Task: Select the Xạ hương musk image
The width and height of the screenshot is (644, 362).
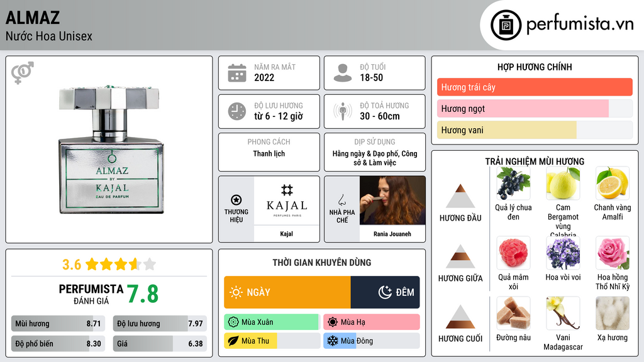Action: tap(613, 313)
